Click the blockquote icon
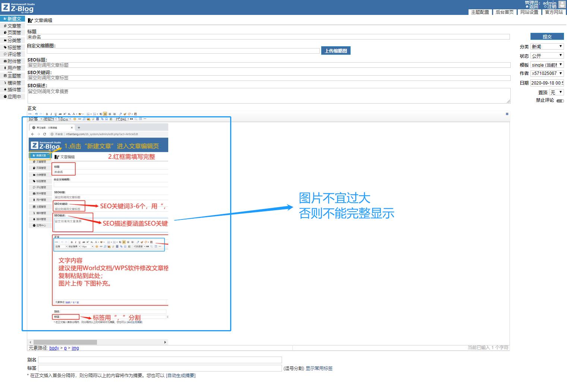 tap(131, 119)
